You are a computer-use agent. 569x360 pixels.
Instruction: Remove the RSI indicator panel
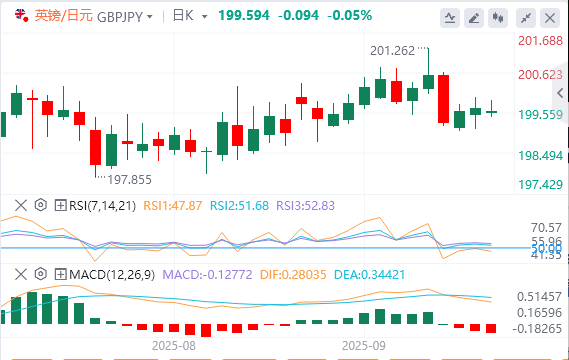[x=21, y=205]
